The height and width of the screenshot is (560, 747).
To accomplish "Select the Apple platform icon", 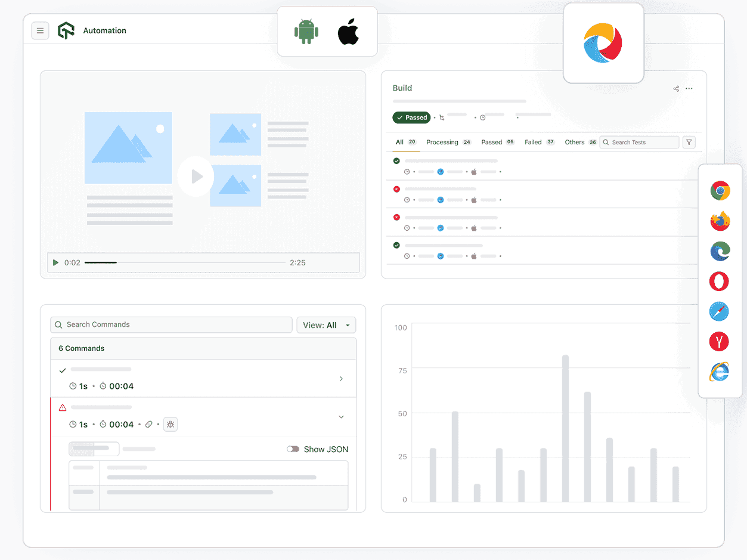I will tap(348, 32).
